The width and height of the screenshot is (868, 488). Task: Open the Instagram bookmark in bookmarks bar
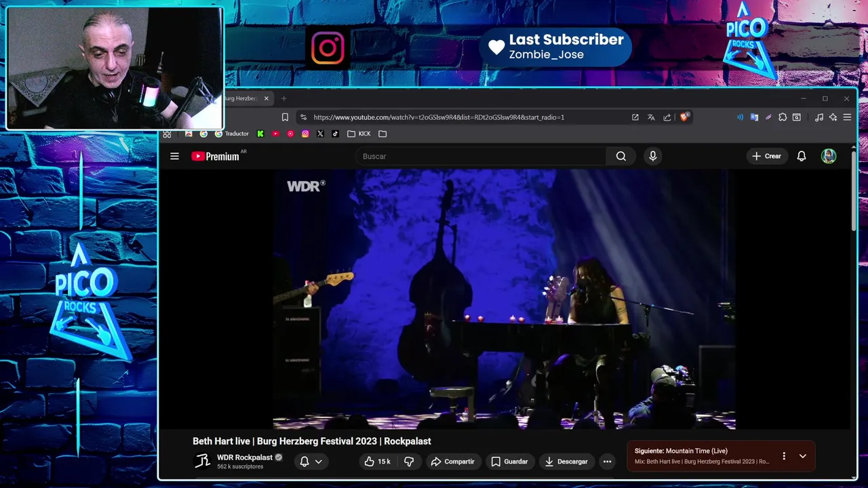coord(305,134)
